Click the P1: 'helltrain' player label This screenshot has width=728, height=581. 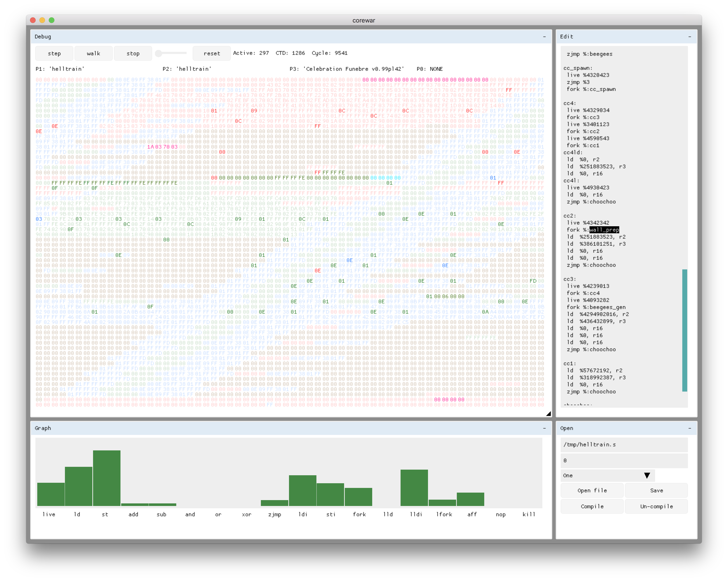(60, 69)
